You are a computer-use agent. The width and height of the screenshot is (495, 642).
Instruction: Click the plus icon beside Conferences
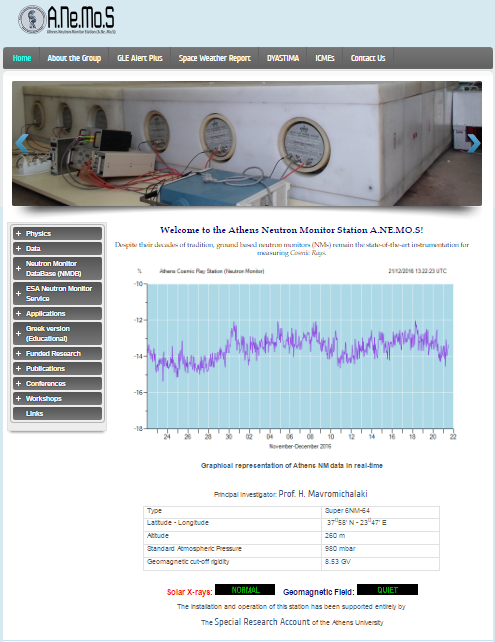[x=18, y=384]
